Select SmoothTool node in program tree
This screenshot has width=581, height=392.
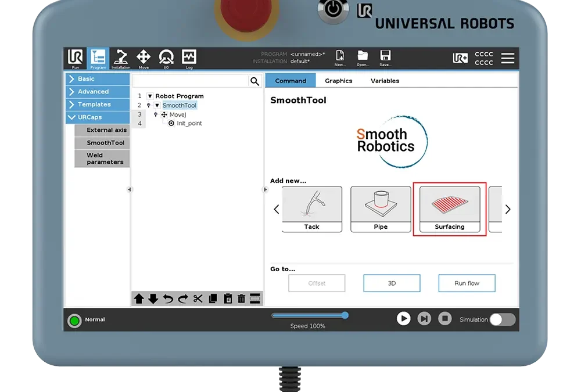[x=180, y=106]
